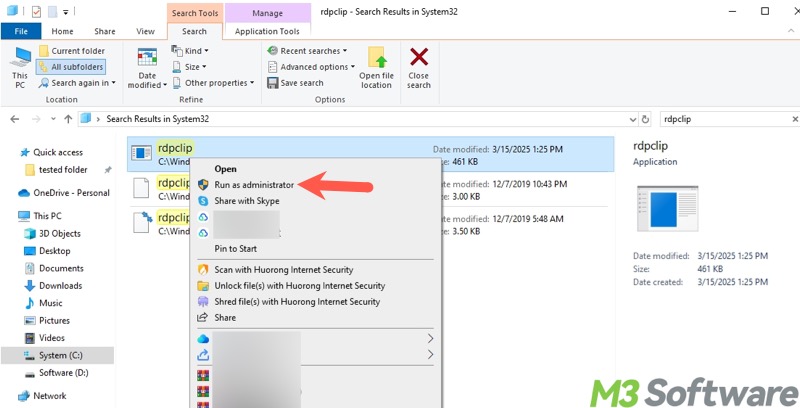This screenshot has width=800, height=408.
Task: Open the File tab
Action: tap(21, 31)
